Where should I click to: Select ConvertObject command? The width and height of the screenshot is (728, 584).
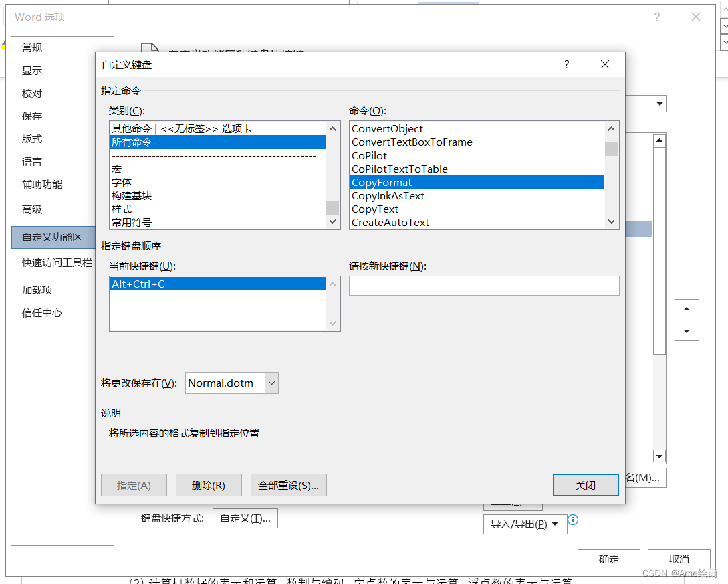coord(477,128)
